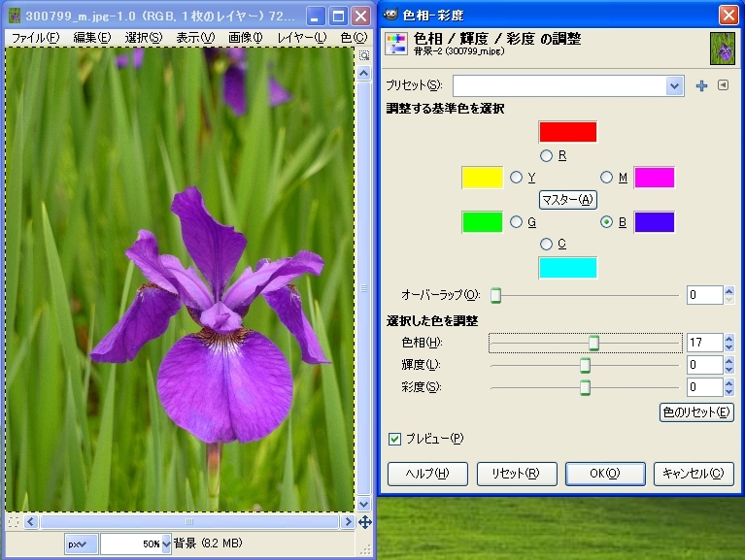Open the レイヤー(L) menu

[x=302, y=38]
